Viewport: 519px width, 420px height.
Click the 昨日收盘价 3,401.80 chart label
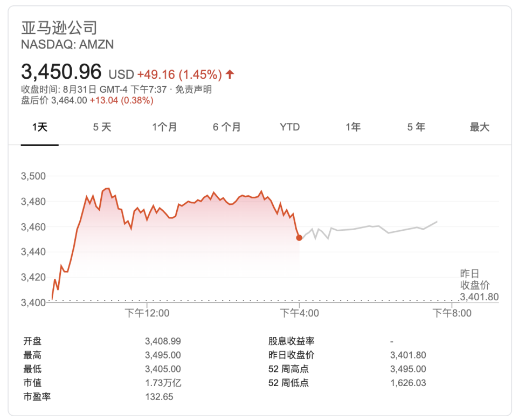(479, 285)
